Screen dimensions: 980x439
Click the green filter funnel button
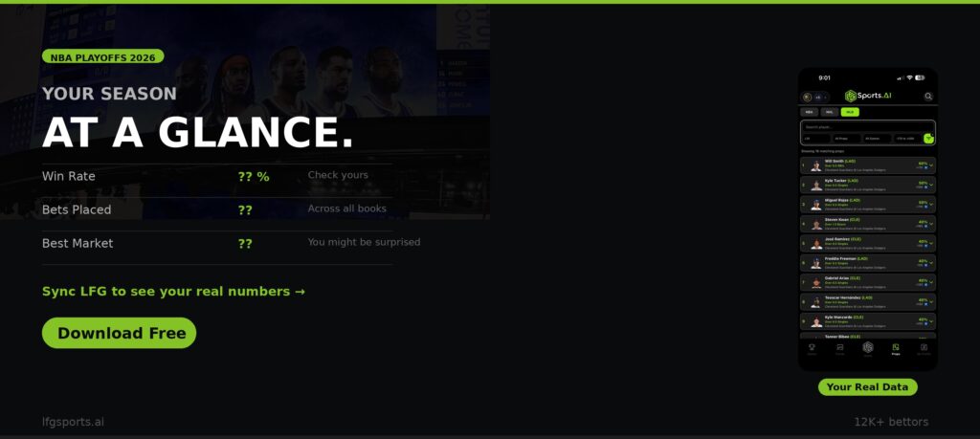[x=928, y=139]
